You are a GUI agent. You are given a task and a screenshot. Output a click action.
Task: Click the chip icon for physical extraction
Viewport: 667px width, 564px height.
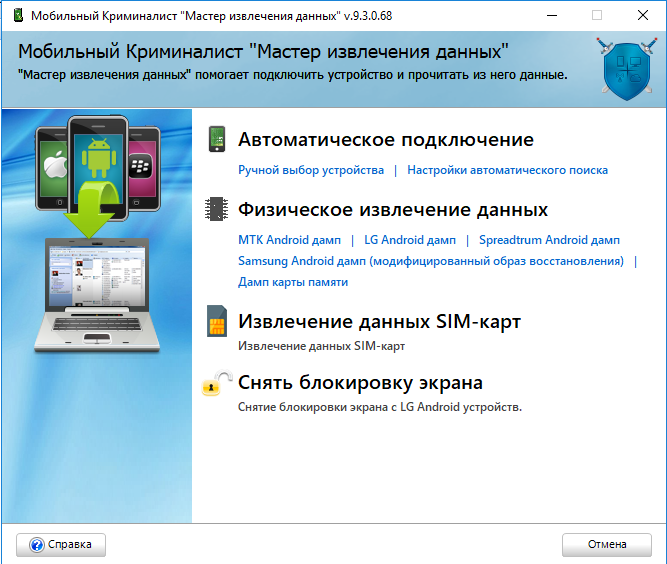tap(217, 209)
